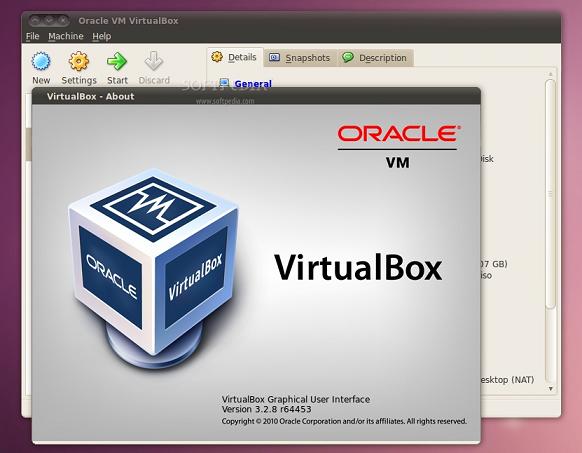Click the details pane scroll-down arrow
Image resolution: width=582 pixels, height=453 pixels.
[551, 389]
